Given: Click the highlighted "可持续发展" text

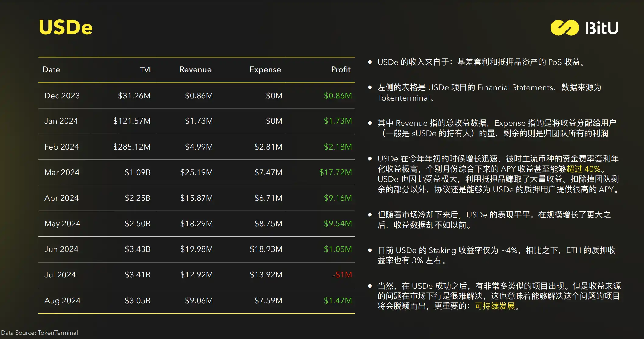Looking at the screenshot, I should (x=495, y=306).
